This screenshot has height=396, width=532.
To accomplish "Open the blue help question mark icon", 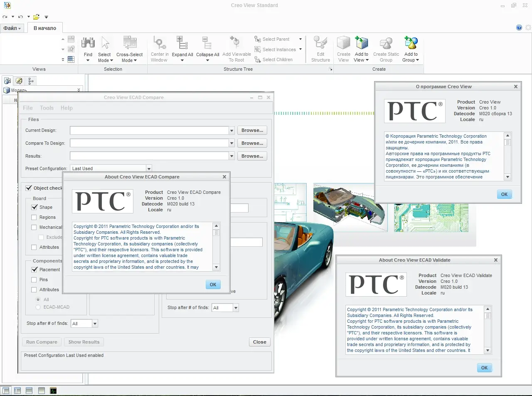I will (519, 27).
